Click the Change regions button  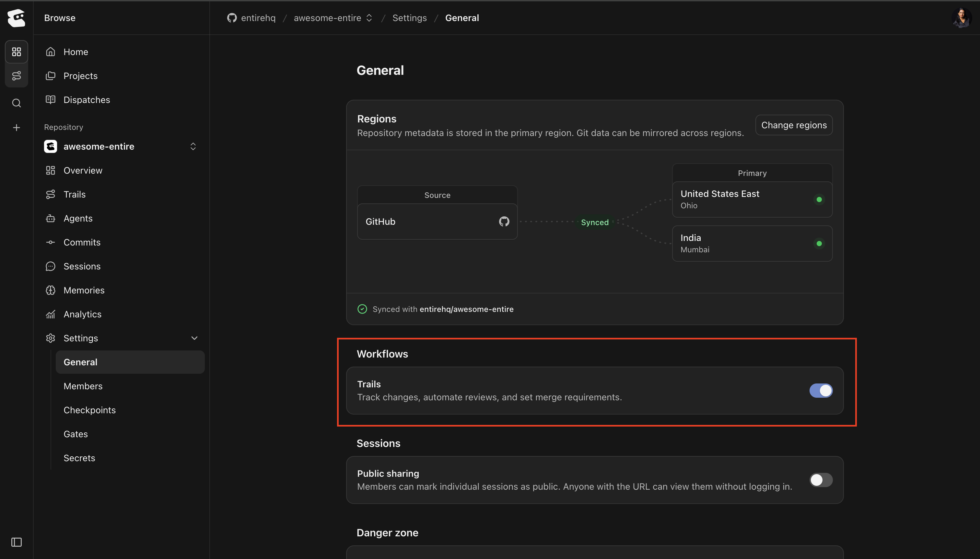pyautogui.click(x=794, y=125)
